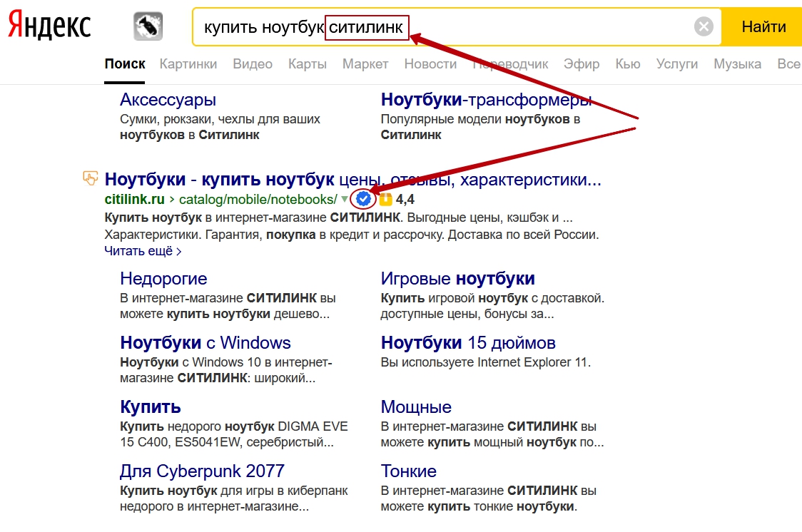Open the Ноутбуки-трансформеры sitelink

[487, 100]
